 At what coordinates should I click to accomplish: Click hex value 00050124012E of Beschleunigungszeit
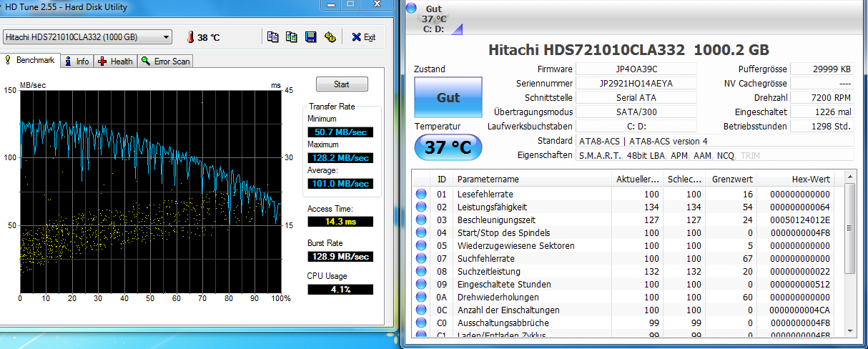pos(799,220)
